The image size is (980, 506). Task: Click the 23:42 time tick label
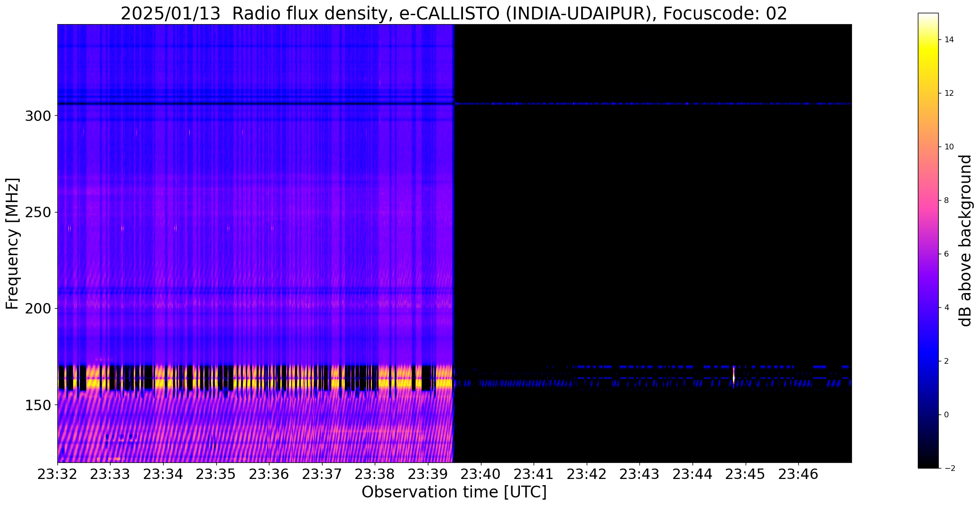[587, 474]
